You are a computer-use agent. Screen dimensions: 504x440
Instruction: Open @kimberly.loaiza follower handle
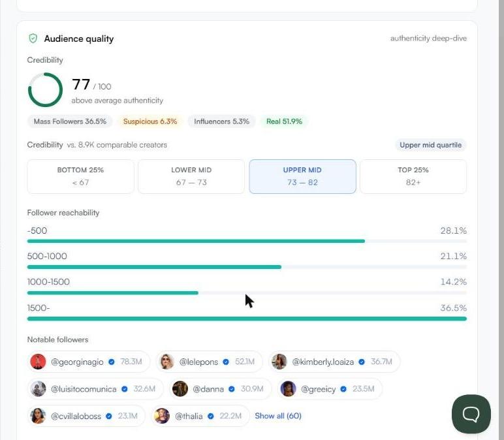(x=323, y=362)
